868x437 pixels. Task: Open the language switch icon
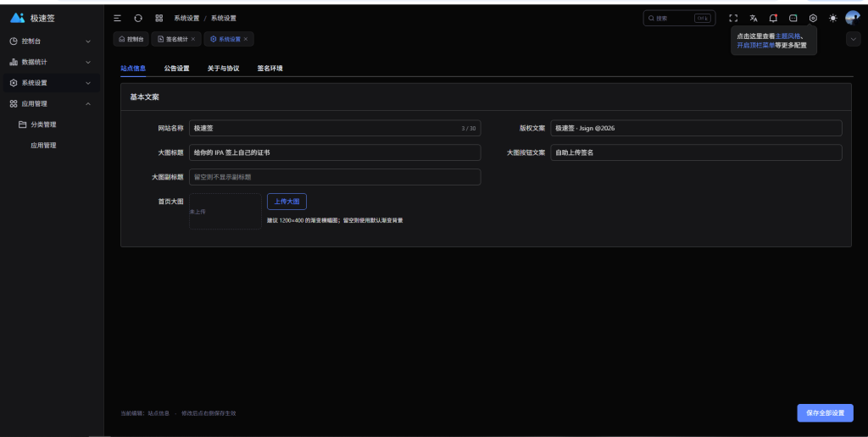pyautogui.click(x=754, y=19)
